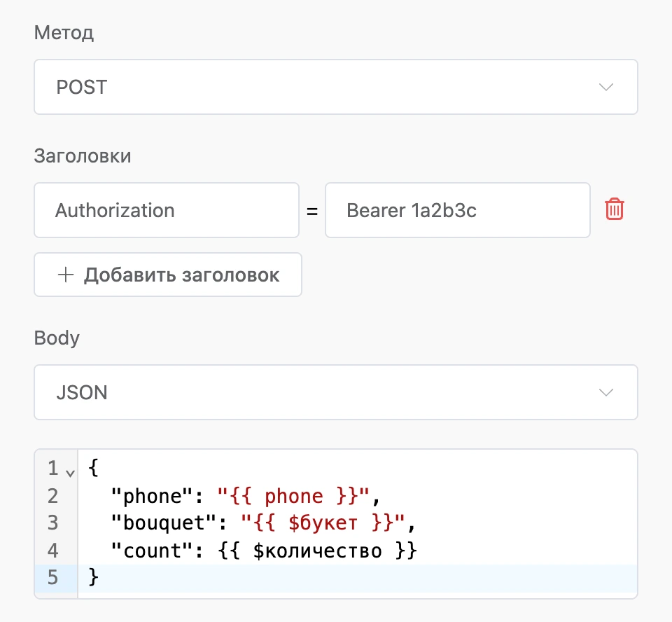Image resolution: width=672 pixels, height=622 pixels.
Task: Click the Authorization header name field
Action: tap(167, 210)
